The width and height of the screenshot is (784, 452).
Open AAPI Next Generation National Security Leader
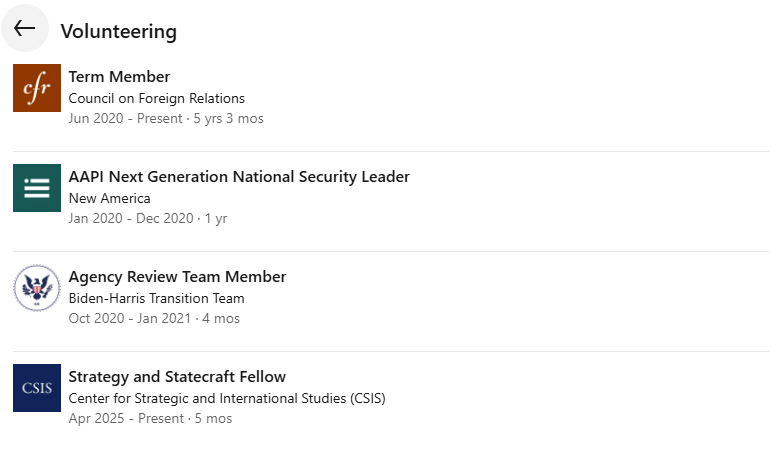[239, 177]
